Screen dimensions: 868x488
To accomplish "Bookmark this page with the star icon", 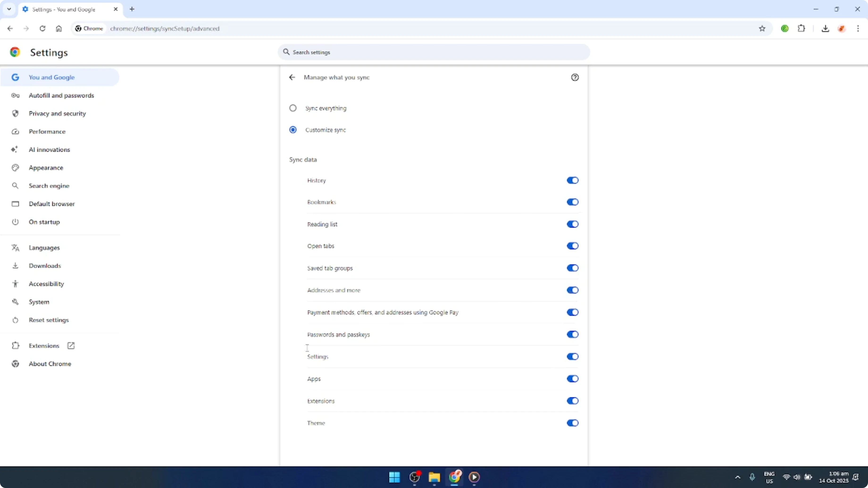I will pyautogui.click(x=763, y=29).
